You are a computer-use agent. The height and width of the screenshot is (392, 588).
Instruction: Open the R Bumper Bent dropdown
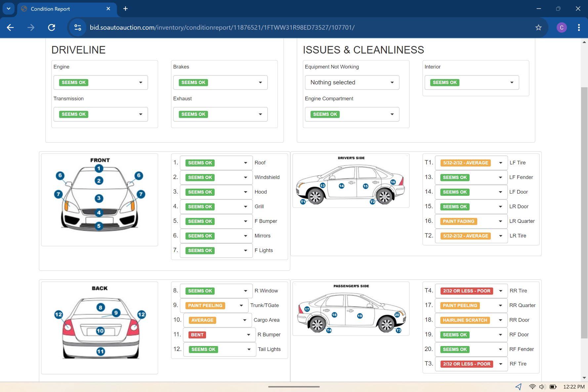coord(219,335)
